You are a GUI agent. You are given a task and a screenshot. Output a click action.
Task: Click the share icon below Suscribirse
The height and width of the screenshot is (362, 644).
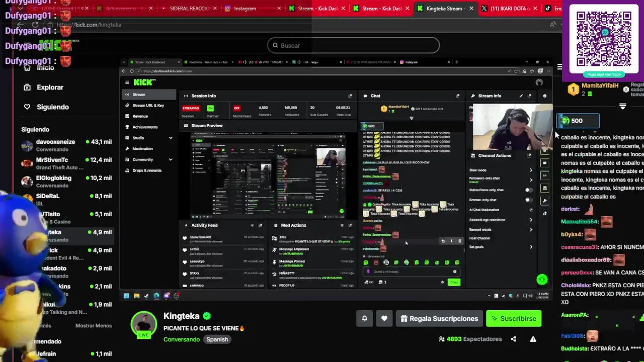(513, 339)
